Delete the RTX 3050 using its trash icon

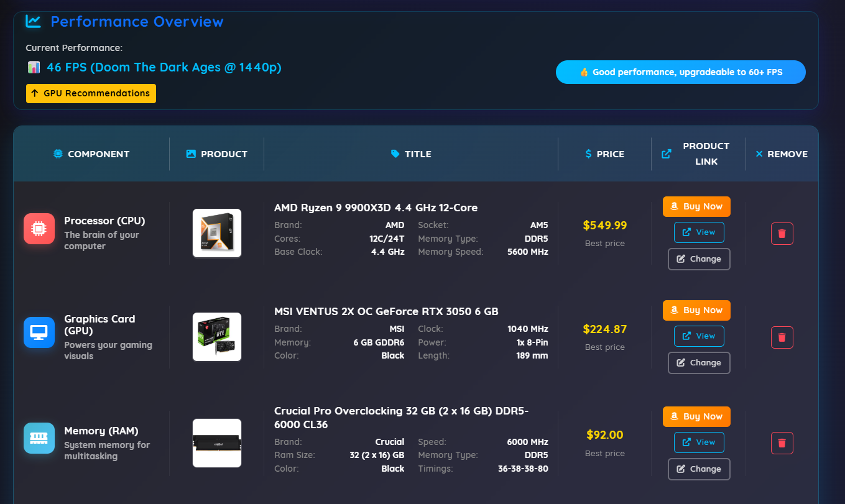pos(782,337)
